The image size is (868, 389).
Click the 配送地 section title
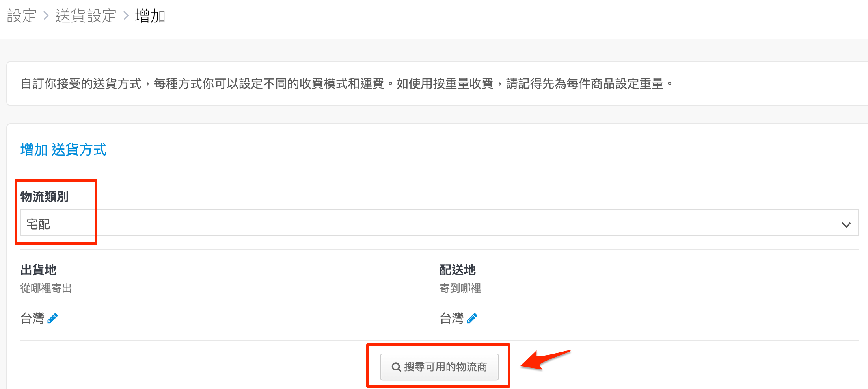point(458,270)
